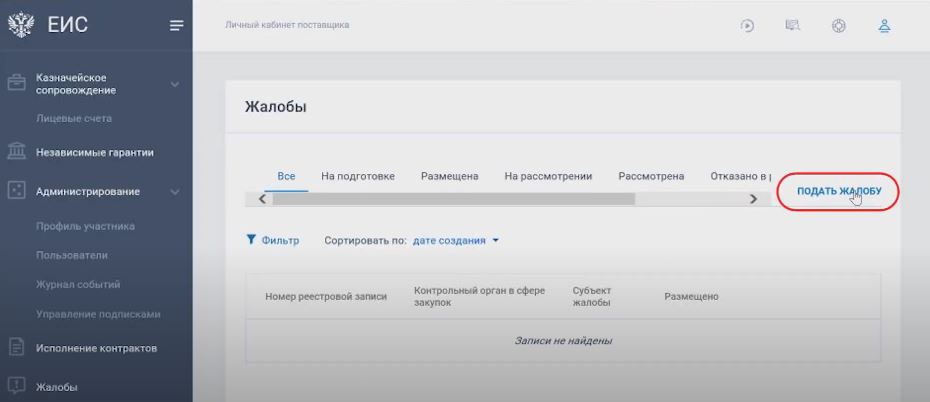Screen dimensions: 930x402
Task: Click the dice icon beside Администрирование
Action: [x=17, y=190]
